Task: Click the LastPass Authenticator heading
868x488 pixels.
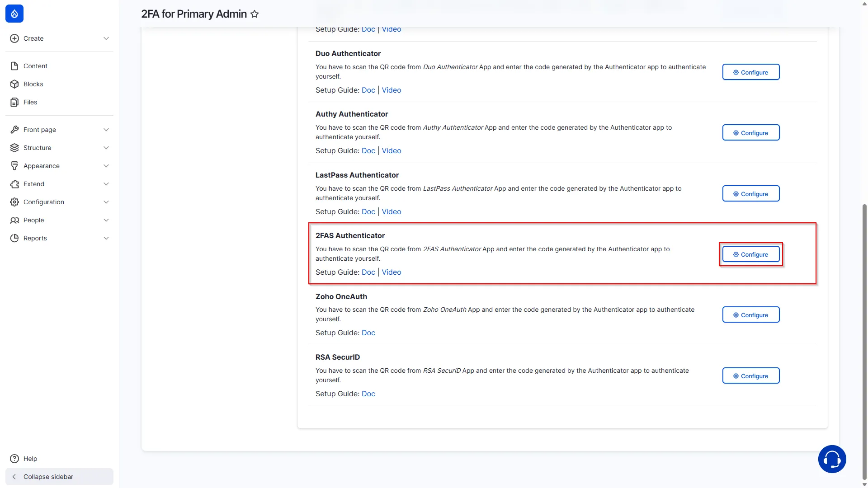Action: tap(357, 175)
